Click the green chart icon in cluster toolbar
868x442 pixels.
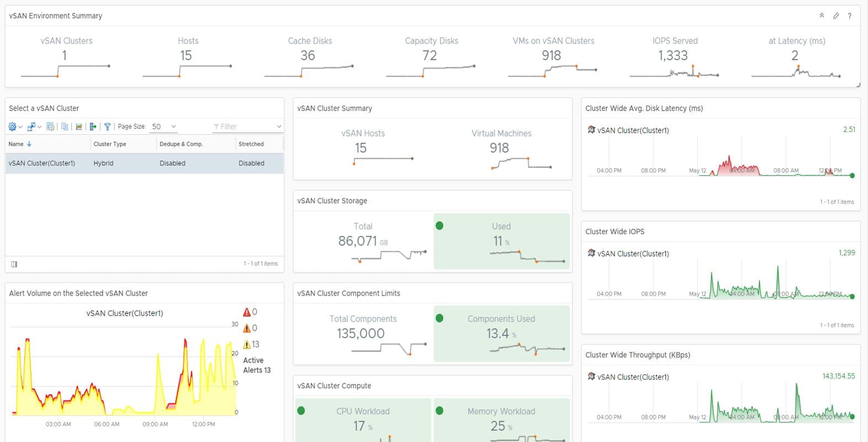tap(79, 127)
